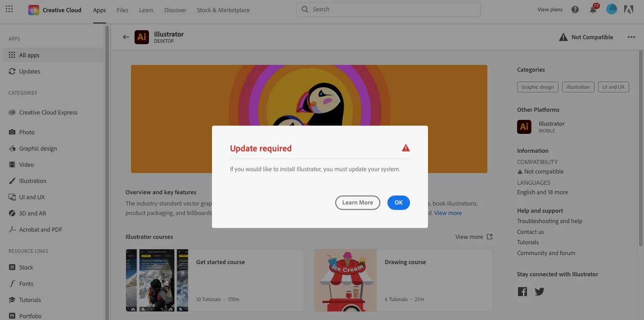Switch to the Files tab
Screen dimensions: 644x320
click(x=122, y=10)
